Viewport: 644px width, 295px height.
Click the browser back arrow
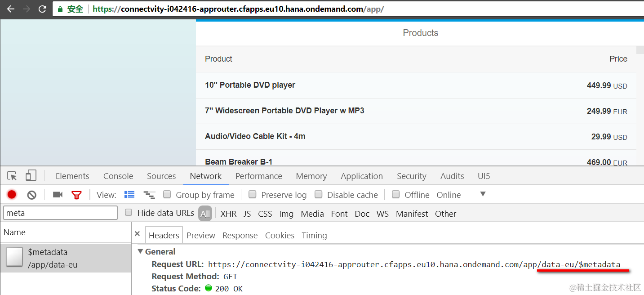(x=11, y=9)
